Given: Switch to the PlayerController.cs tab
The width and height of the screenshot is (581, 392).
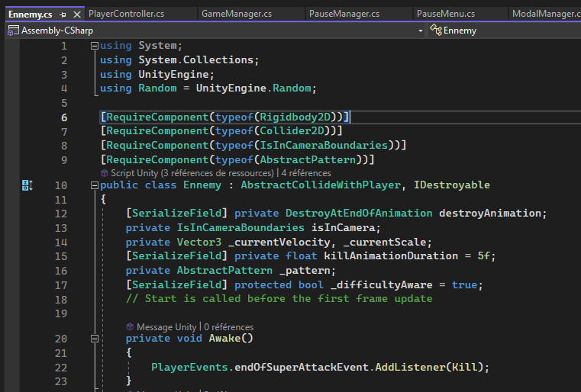Looking at the screenshot, I should click(x=126, y=14).
